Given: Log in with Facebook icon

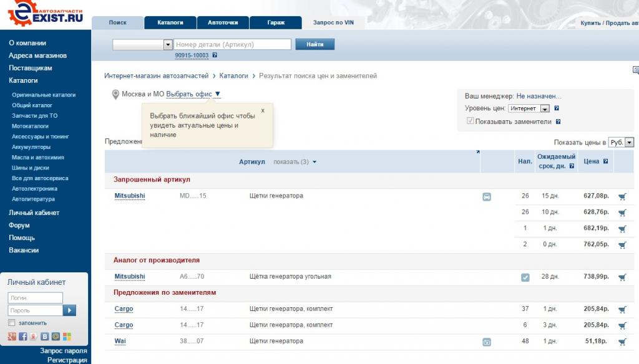Looking at the screenshot, I should click(x=23, y=337).
